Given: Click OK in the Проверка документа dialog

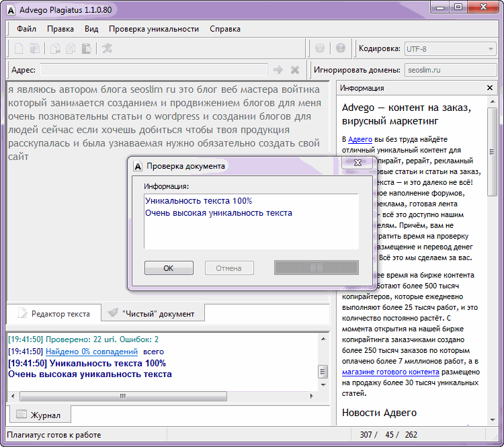Looking at the screenshot, I should click(169, 268).
